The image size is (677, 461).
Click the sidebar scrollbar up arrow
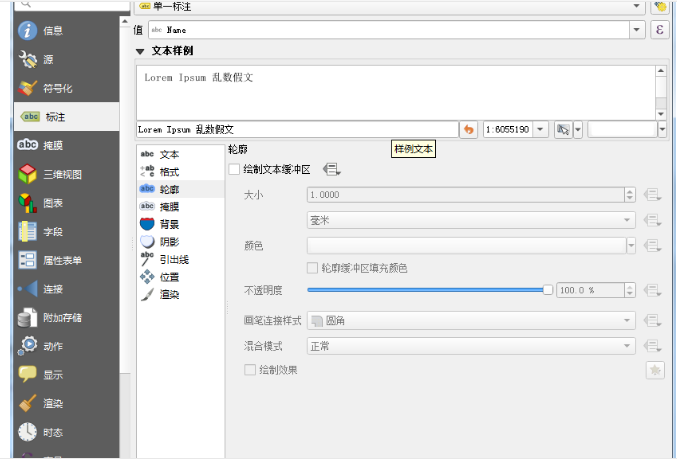pyautogui.click(x=125, y=21)
